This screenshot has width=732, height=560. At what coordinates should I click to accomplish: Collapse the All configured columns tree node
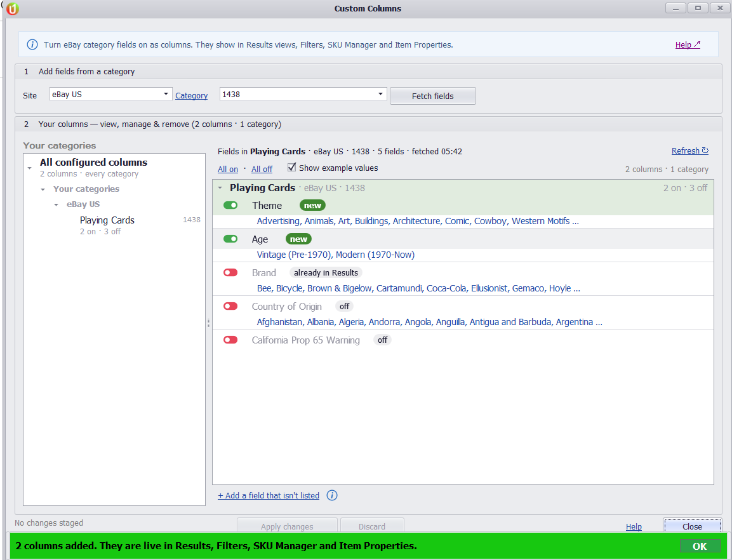pos(29,168)
